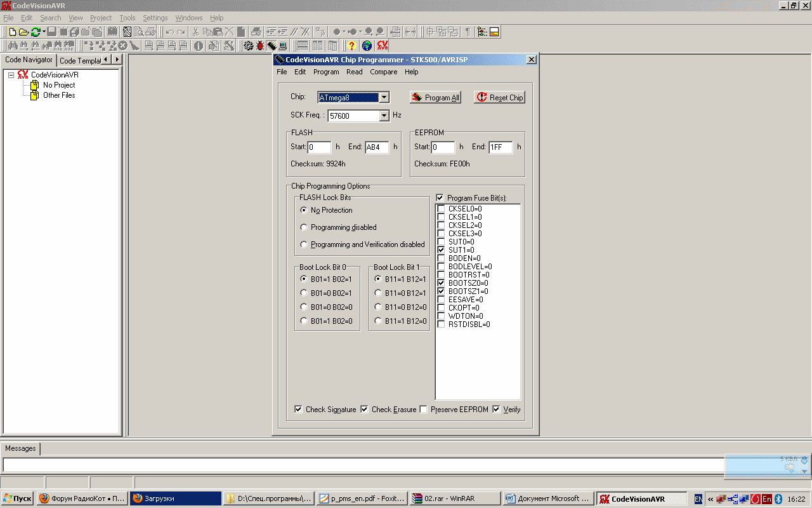
Task: Click the printer Print icon
Action: point(150,31)
